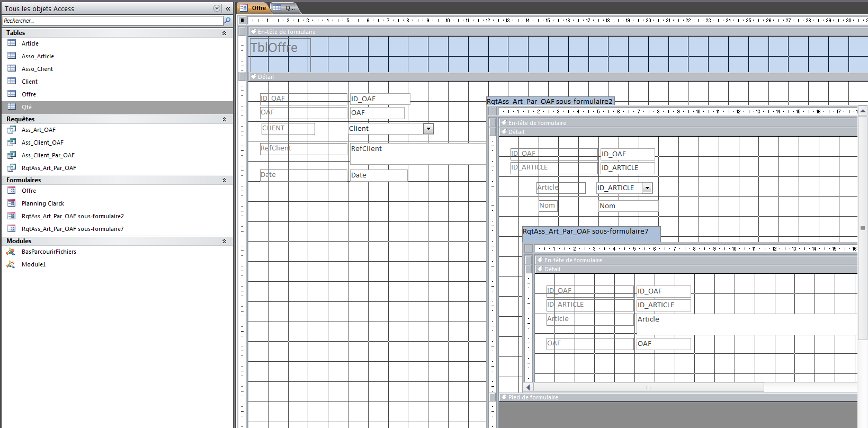The height and width of the screenshot is (428, 868).
Task: Collapse the navigation pane with the chevron
Action: click(228, 8)
